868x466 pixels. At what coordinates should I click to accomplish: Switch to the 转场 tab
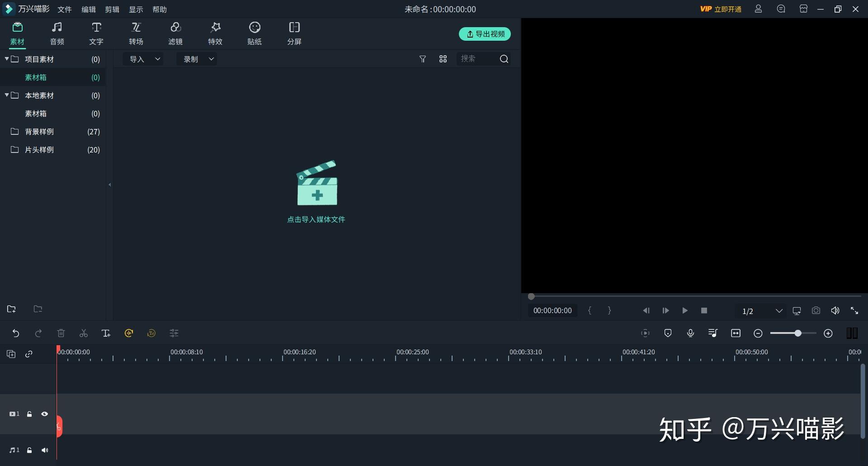tap(136, 33)
